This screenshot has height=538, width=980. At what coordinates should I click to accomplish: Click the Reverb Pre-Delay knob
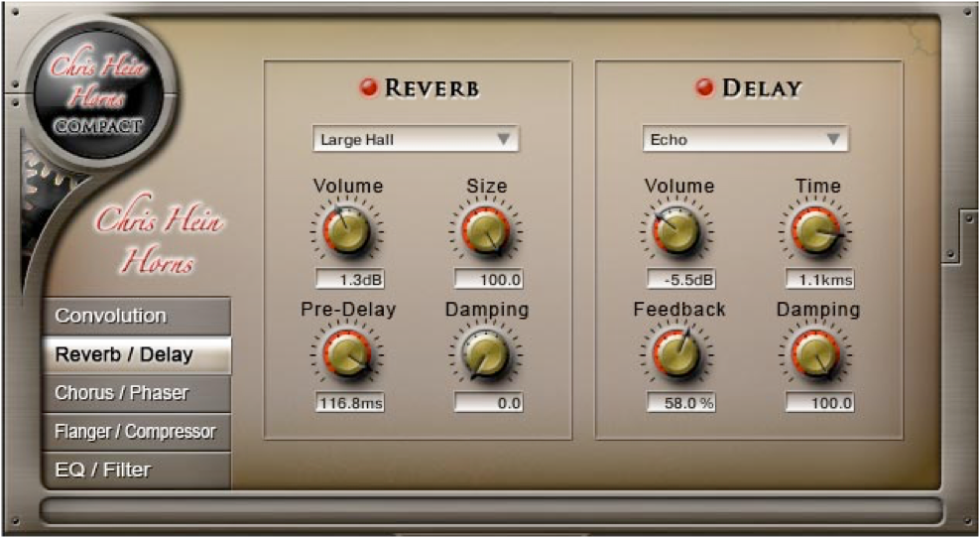(346, 354)
